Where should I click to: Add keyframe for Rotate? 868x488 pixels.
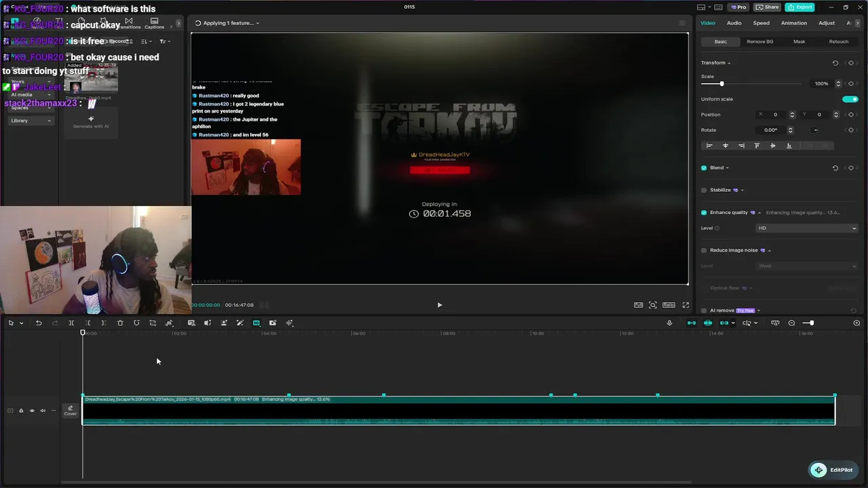(851, 130)
